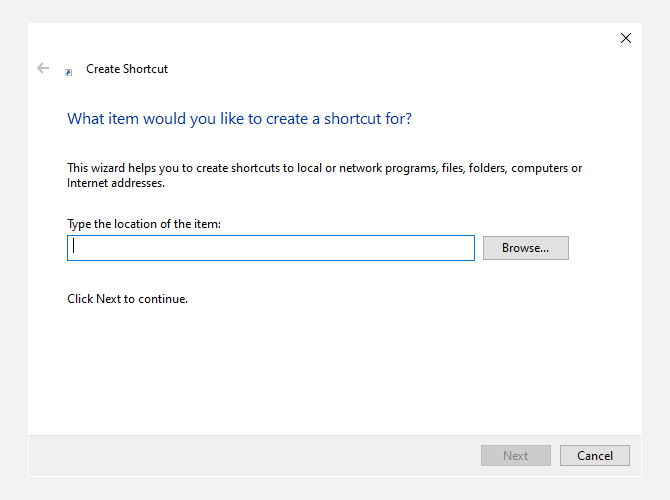Click the 'Internet addresses.' text line
This screenshot has width=670, height=500.
115,183
